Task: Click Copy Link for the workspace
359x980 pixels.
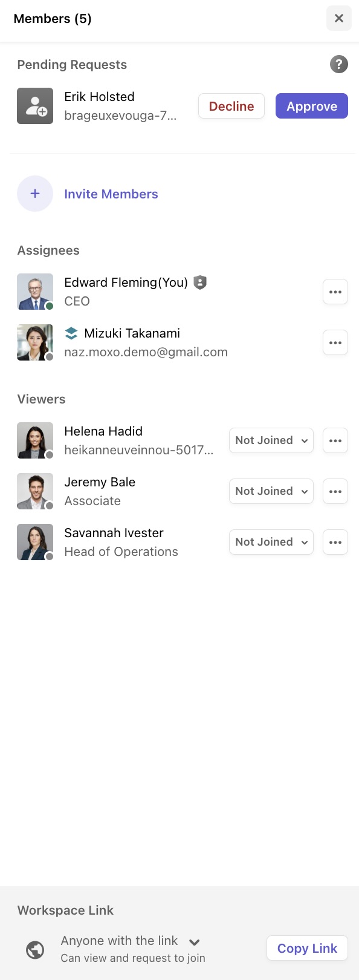Action: (x=307, y=948)
